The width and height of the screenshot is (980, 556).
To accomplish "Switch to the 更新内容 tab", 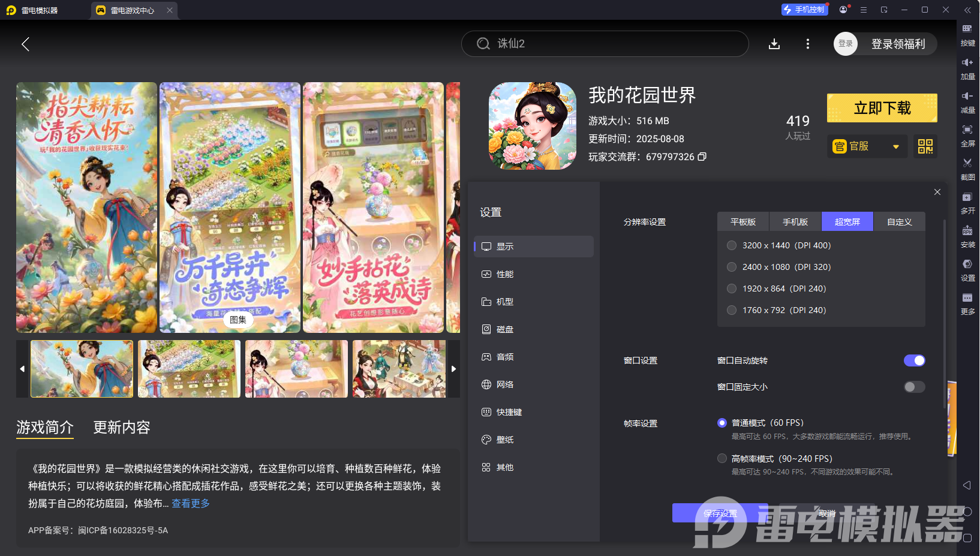I will pyautogui.click(x=121, y=427).
